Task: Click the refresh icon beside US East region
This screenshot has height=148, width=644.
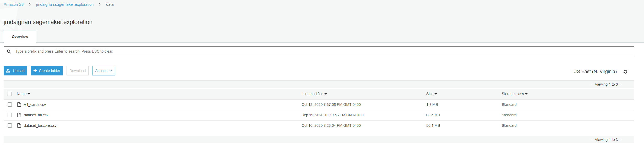Action: point(625,72)
